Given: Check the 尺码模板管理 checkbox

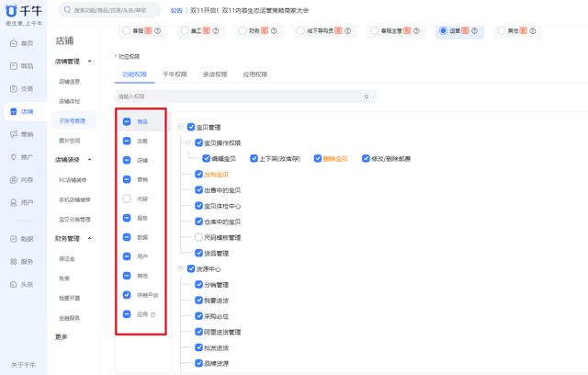Looking at the screenshot, I should click(198, 237).
